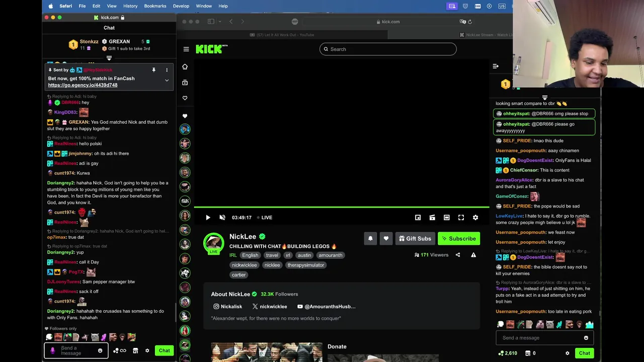This screenshot has height=362, width=644.
Task: Expand leaderboard chevron in popout chat
Action: [x=109, y=58]
